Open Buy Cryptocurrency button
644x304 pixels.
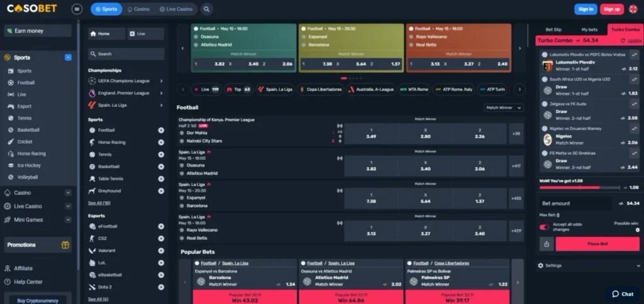coord(38,300)
